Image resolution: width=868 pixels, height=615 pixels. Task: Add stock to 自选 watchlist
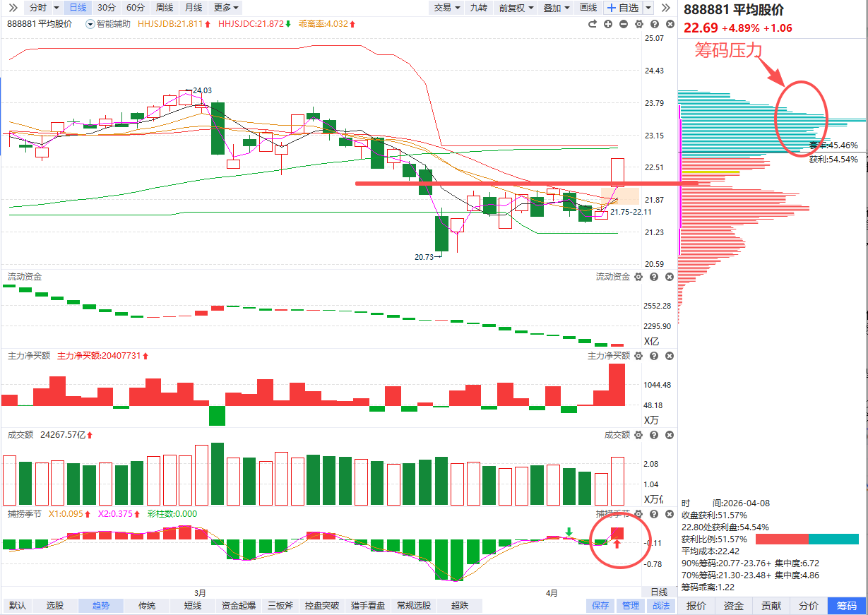pos(623,8)
